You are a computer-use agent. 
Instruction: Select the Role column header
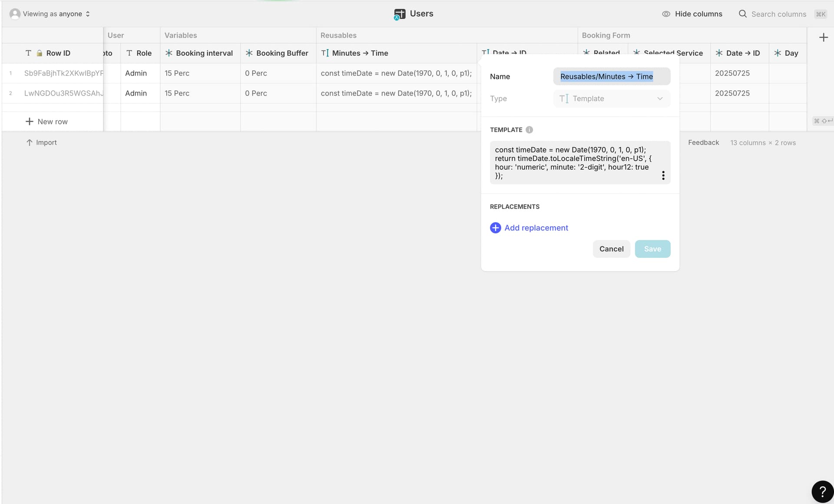click(140, 53)
